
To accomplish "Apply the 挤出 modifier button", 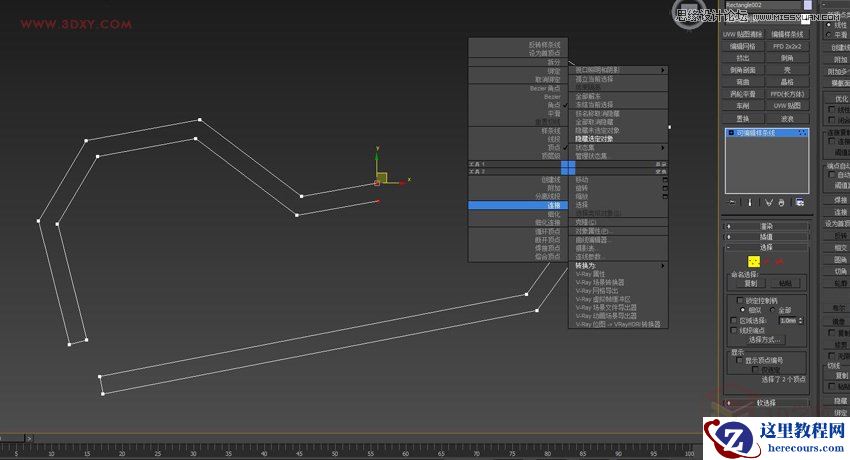I will click(x=743, y=58).
